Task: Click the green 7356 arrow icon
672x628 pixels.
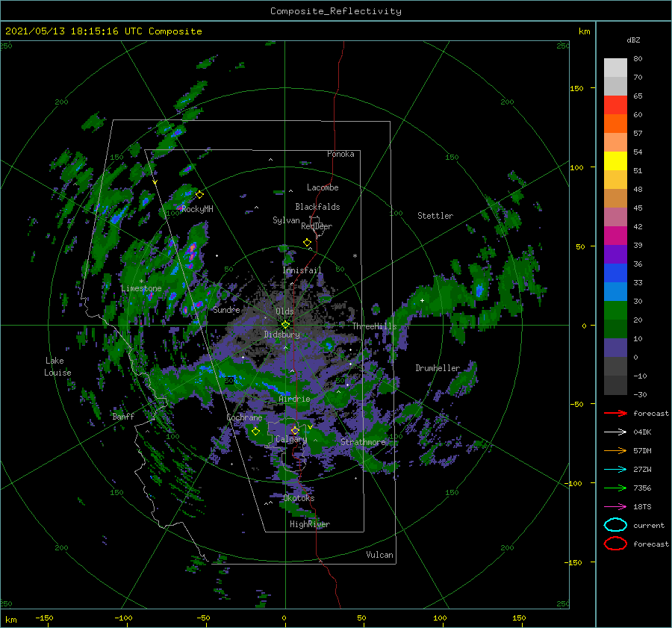Action: 615,488
